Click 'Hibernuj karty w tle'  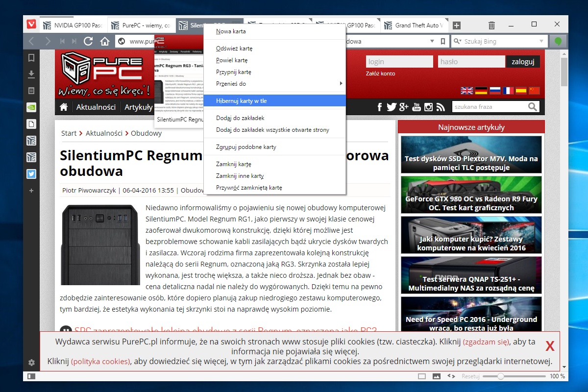point(275,101)
